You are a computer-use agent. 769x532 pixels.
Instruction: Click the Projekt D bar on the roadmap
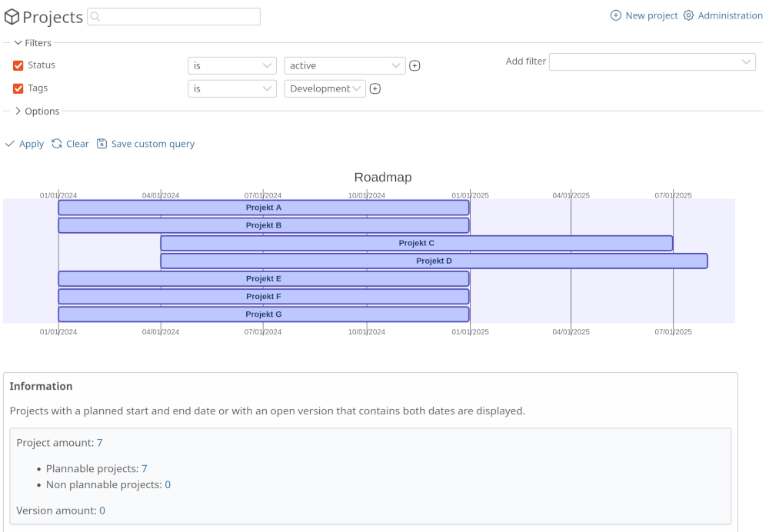tap(434, 261)
